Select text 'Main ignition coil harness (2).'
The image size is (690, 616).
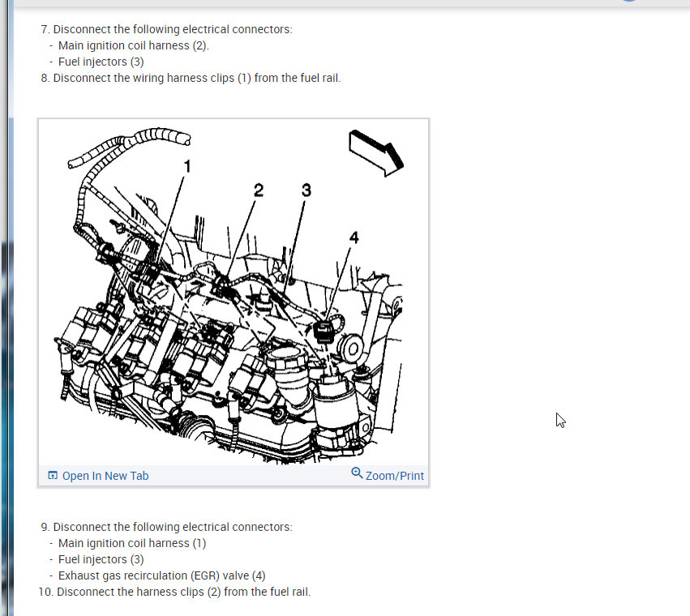point(133,45)
